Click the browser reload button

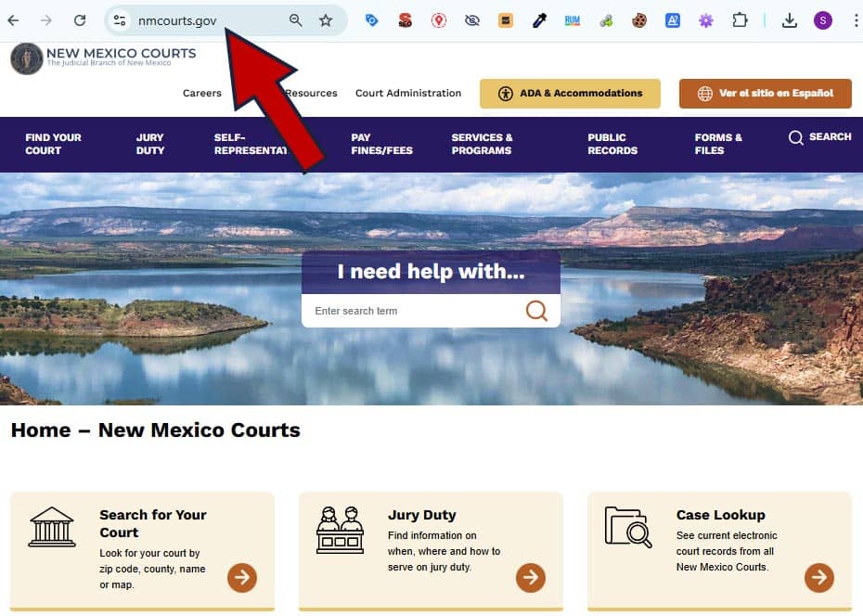(80, 20)
